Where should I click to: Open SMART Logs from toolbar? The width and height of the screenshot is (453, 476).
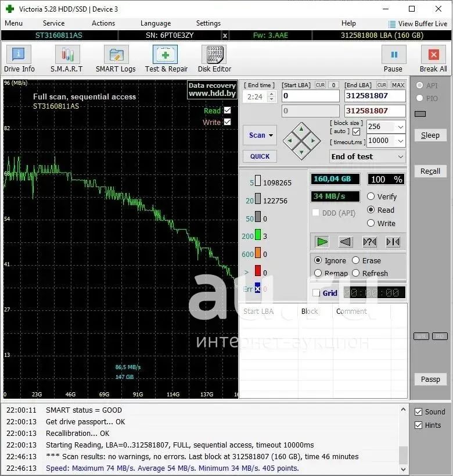point(116,59)
